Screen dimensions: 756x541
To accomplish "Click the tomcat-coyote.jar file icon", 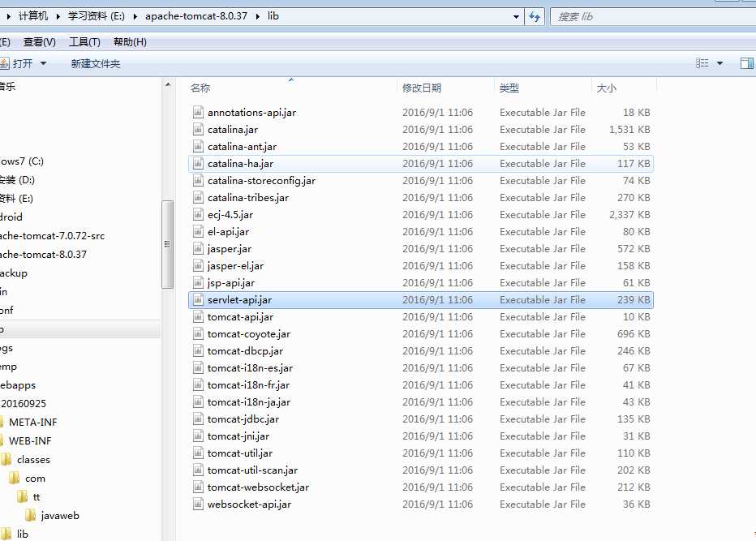I will click(x=198, y=333).
